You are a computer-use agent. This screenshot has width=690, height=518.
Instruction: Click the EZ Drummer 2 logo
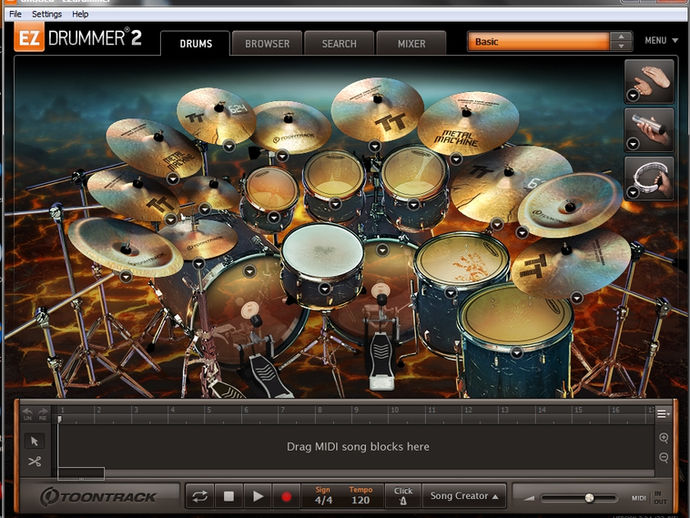click(78, 37)
